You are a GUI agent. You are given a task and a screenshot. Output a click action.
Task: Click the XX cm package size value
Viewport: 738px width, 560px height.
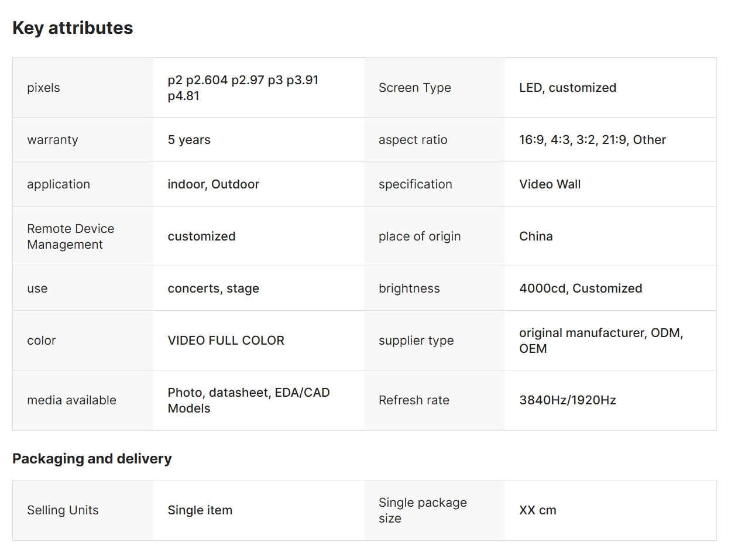537,510
